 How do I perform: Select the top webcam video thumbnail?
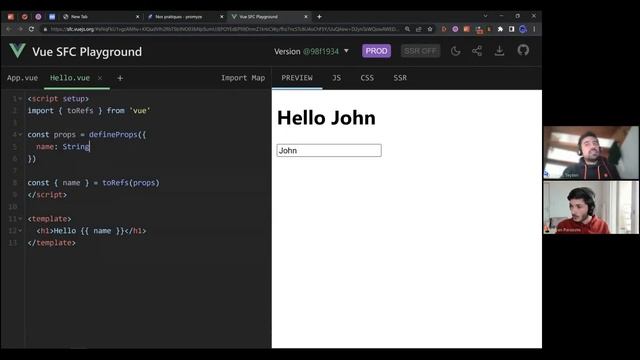tap(591, 153)
